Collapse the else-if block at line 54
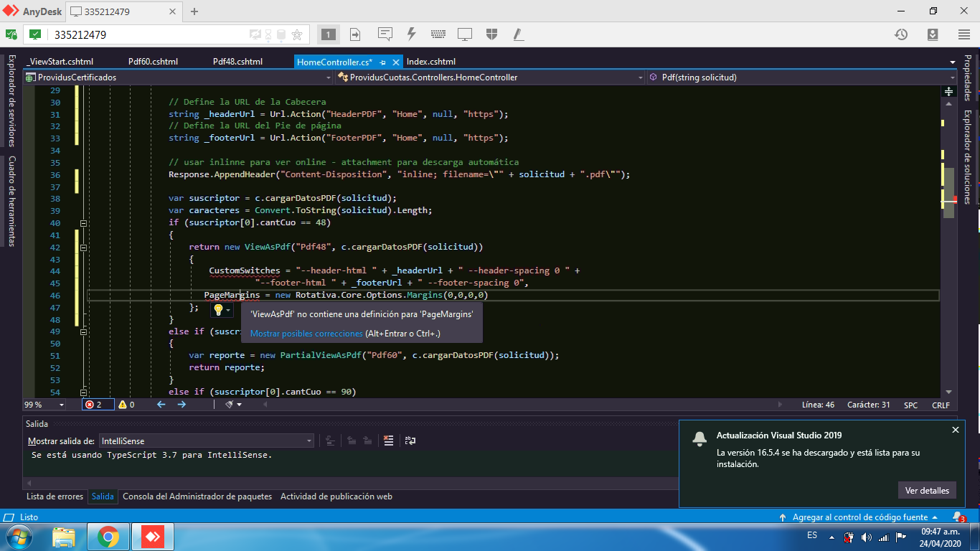 [83, 392]
